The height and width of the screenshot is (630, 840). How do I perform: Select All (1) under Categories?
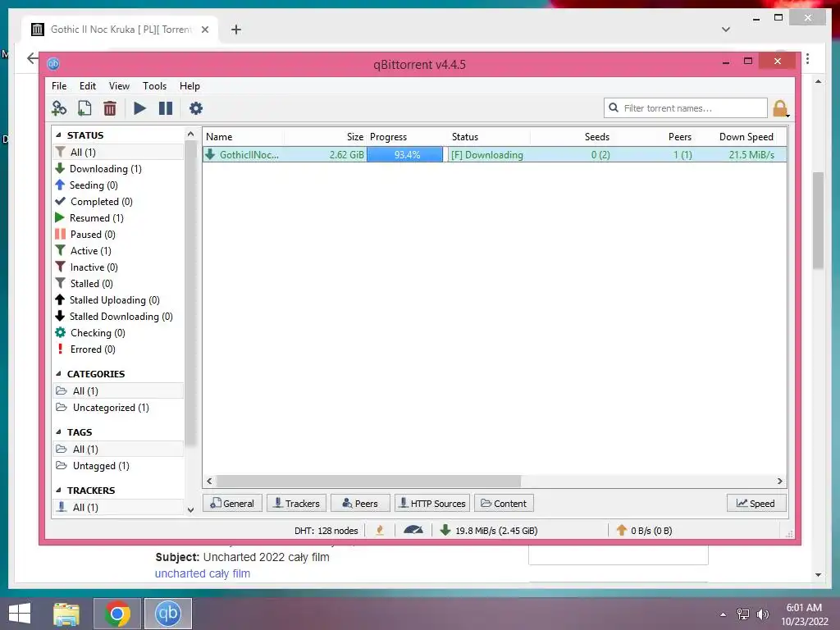(118, 390)
